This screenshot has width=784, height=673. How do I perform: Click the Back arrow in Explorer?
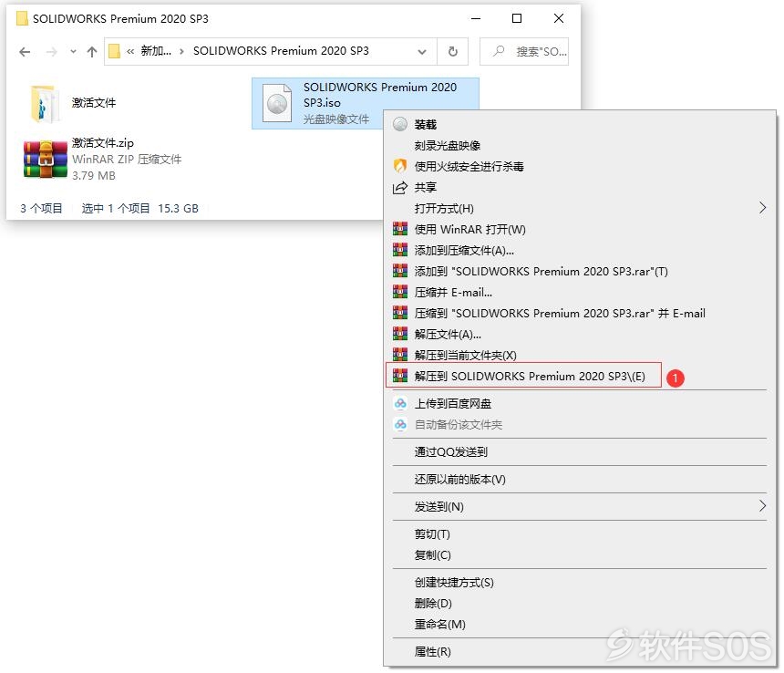[25, 51]
